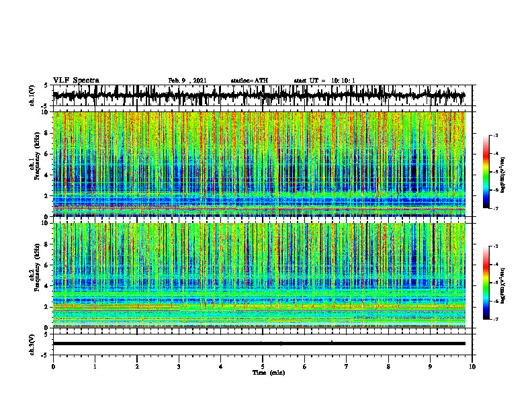Click the ch.1 frequency spectrogram panel

tap(259, 164)
